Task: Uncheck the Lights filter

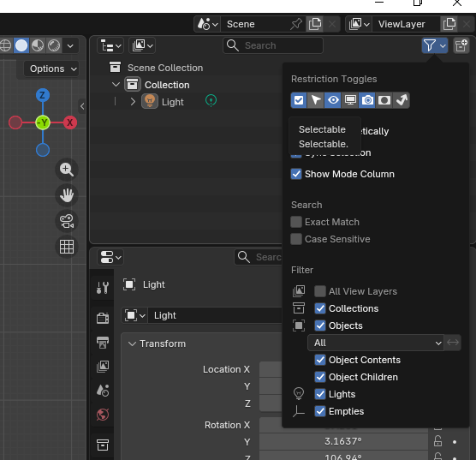Action: (x=320, y=394)
